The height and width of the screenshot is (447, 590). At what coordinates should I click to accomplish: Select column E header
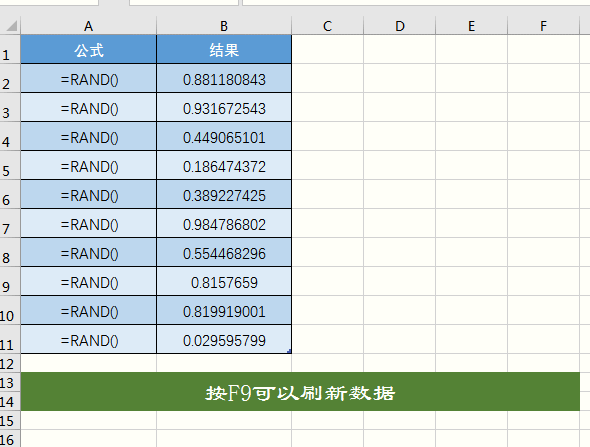pos(471,26)
